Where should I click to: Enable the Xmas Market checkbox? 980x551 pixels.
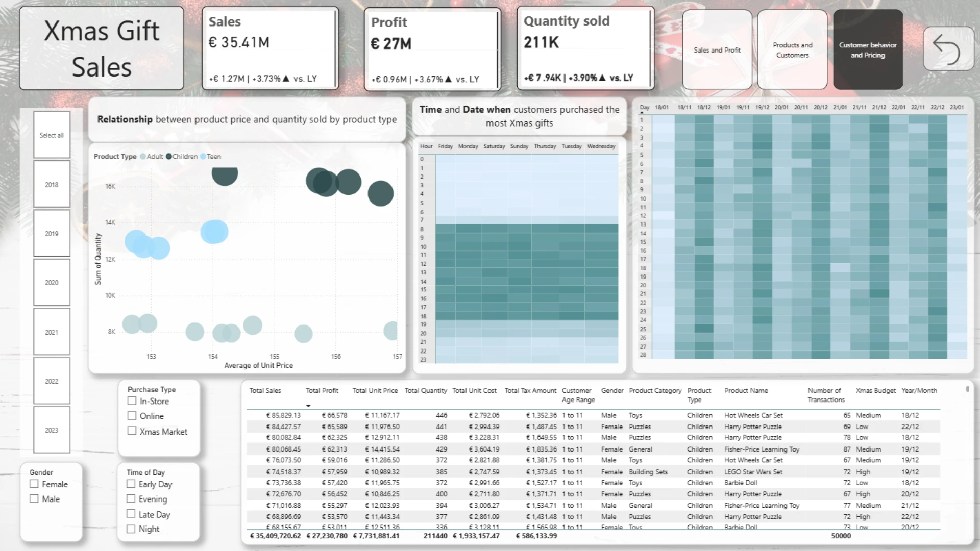pyautogui.click(x=132, y=431)
